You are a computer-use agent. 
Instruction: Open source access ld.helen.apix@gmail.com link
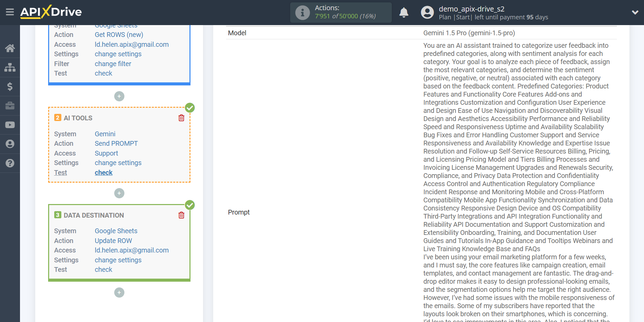132,44
